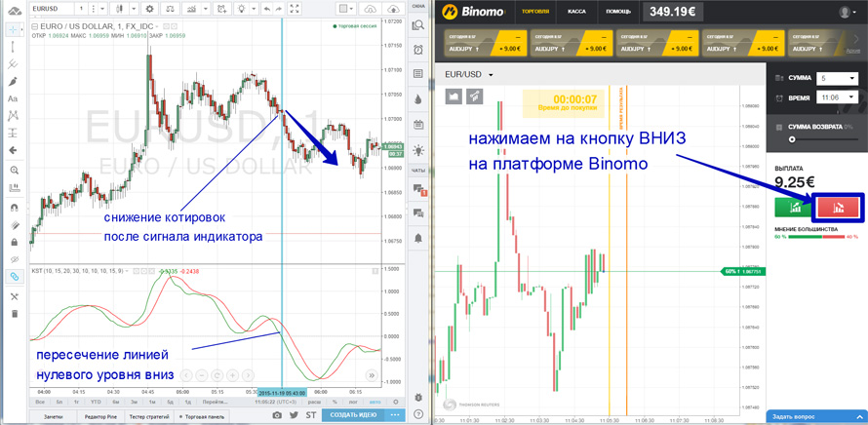Open the Сумма amount dropdown
868x425 pixels.
[x=838, y=78]
